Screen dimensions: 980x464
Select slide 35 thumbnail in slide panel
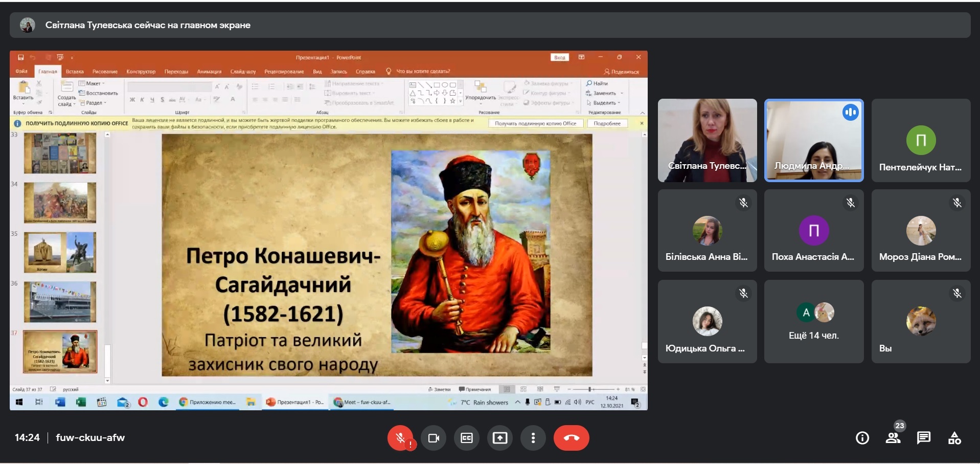(x=60, y=252)
